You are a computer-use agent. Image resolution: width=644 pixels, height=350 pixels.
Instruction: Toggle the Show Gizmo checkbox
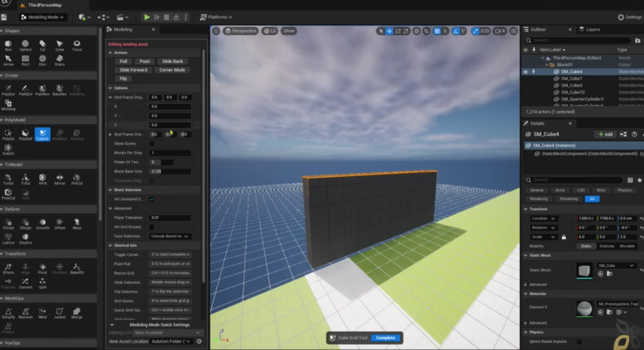click(x=152, y=144)
